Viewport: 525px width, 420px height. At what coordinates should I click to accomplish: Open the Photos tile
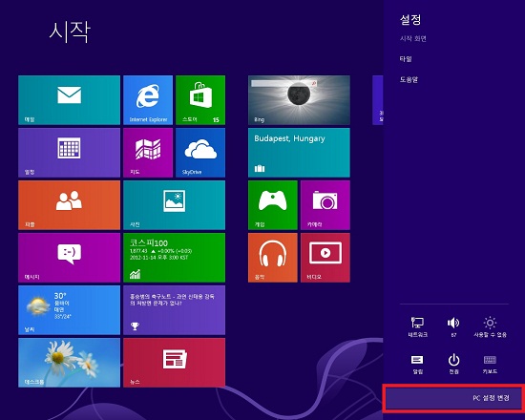click(174, 205)
